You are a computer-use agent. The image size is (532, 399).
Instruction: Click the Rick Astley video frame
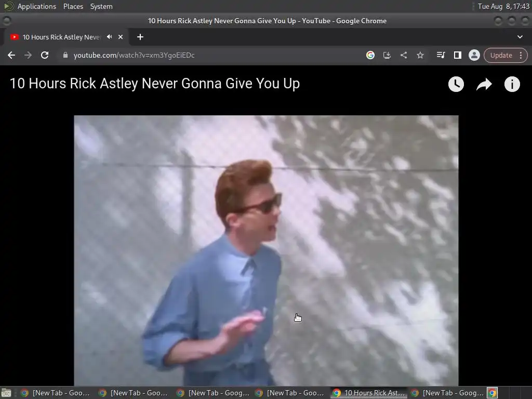click(x=266, y=250)
